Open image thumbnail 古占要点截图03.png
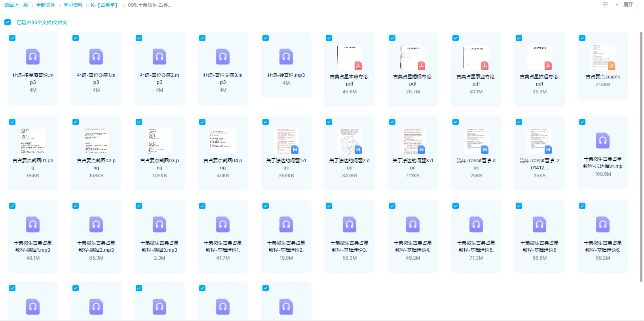 [x=160, y=141]
